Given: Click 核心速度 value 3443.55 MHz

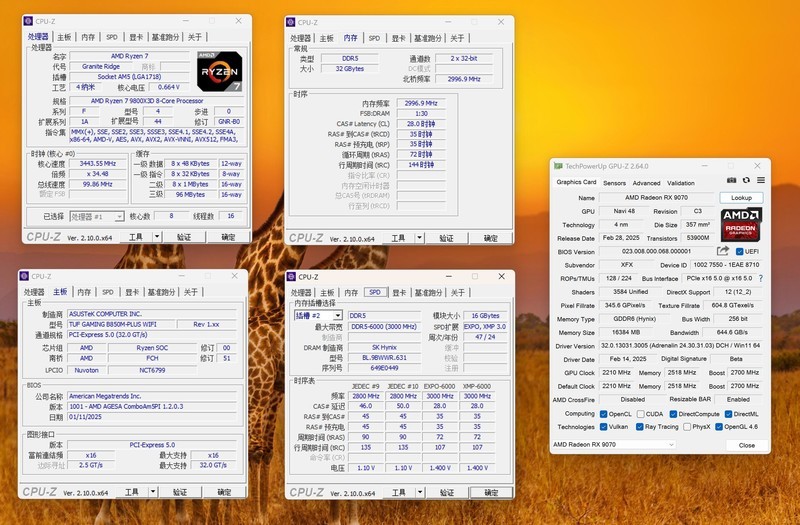Looking at the screenshot, I should 97,163.
